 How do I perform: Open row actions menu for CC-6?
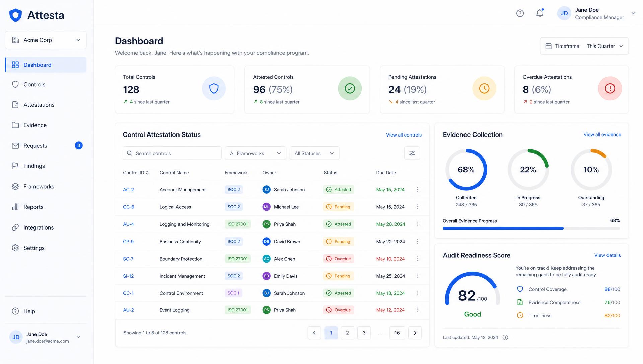tap(418, 207)
